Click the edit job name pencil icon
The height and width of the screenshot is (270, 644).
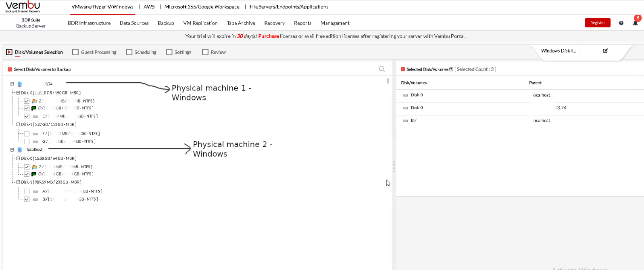pos(605,51)
